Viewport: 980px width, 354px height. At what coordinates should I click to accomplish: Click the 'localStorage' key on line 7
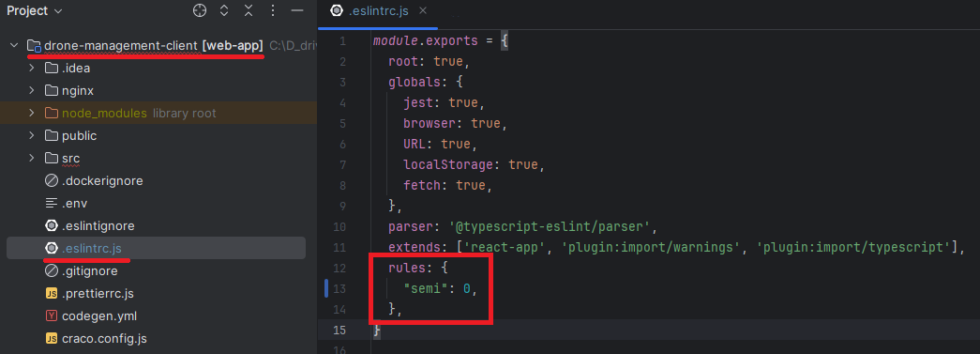pos(449,164)
